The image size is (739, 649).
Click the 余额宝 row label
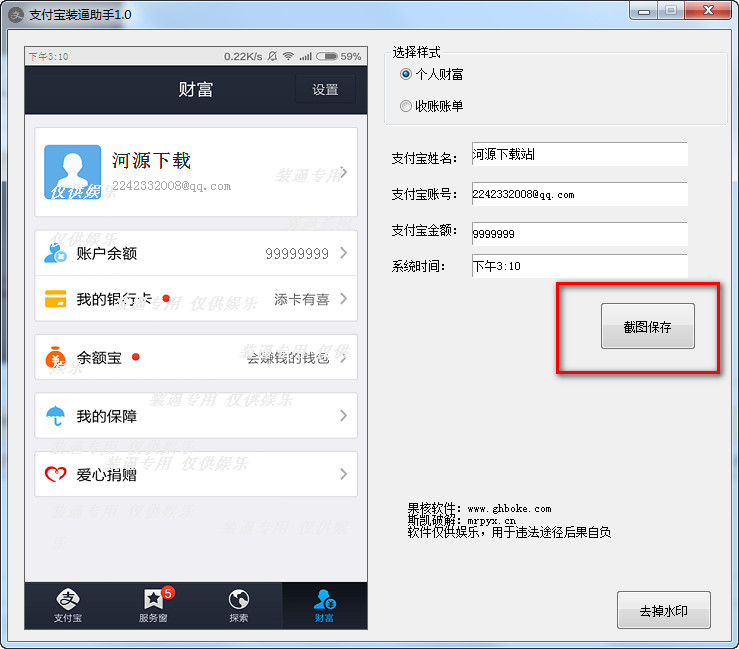tap(99, 358)
